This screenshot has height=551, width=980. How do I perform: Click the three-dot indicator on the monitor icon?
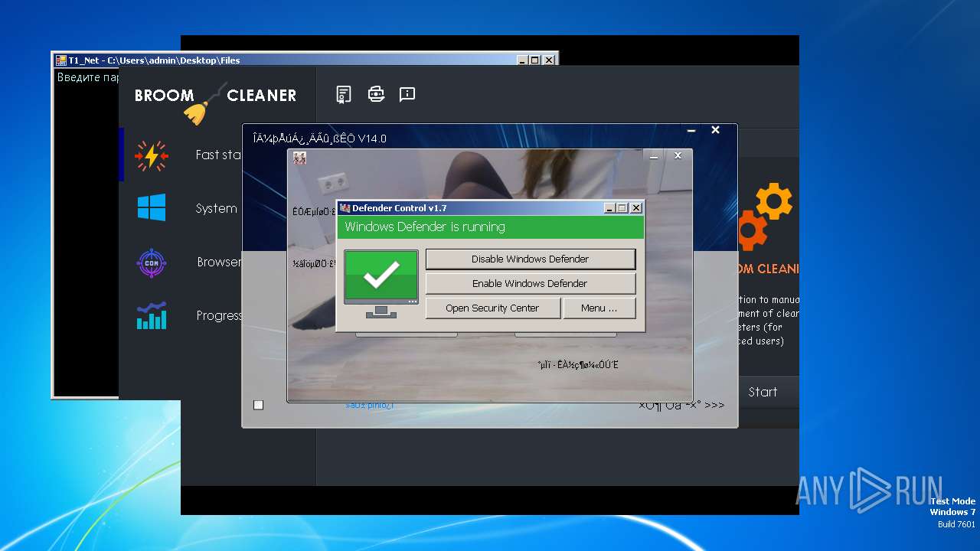tap(413, 302)
